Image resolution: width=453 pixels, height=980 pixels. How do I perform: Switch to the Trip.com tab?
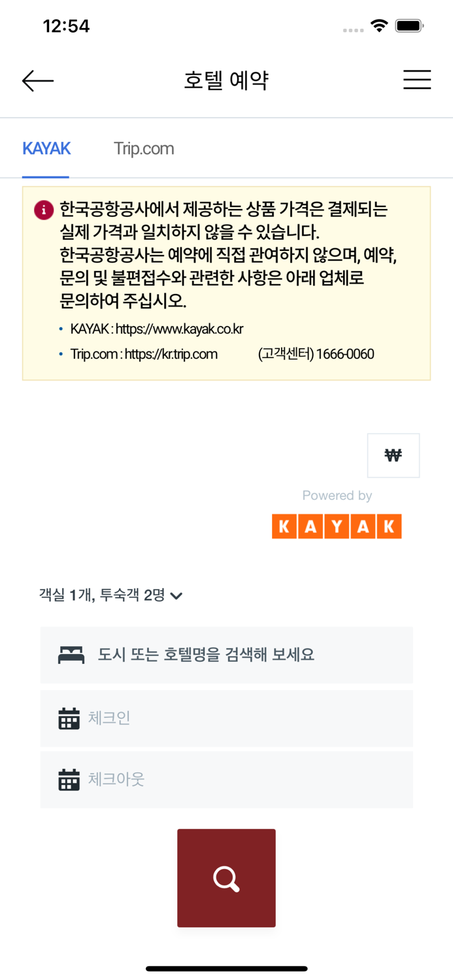[143, 148]
